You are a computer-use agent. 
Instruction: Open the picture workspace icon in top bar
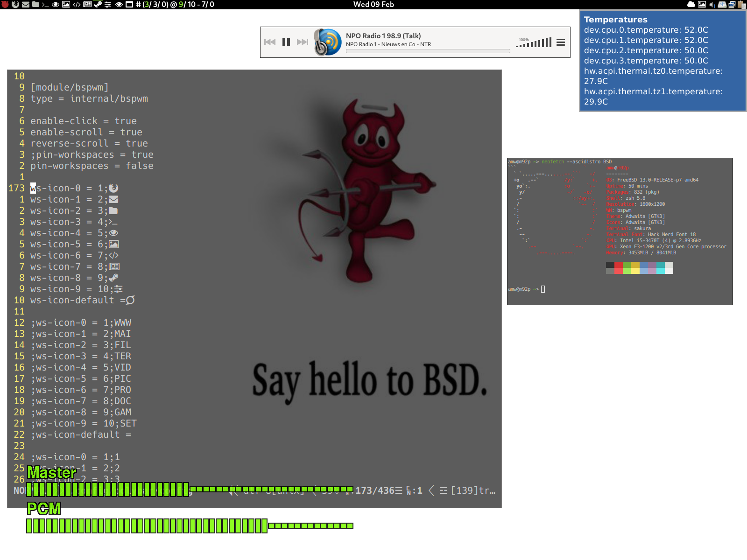click(66, 4)
